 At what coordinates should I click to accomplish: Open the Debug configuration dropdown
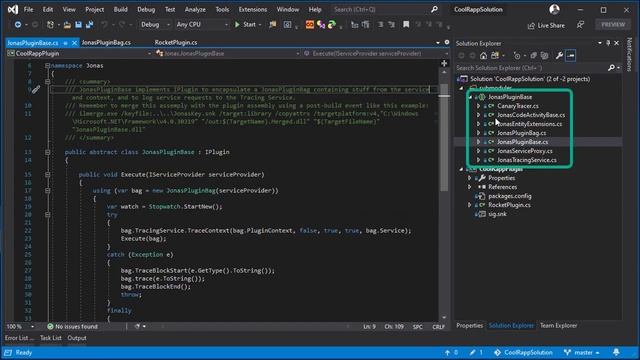tap(155, 24)
